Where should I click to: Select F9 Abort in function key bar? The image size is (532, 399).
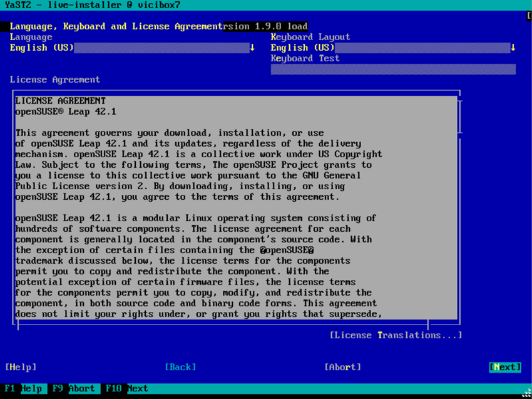click(x=74, y=388)
